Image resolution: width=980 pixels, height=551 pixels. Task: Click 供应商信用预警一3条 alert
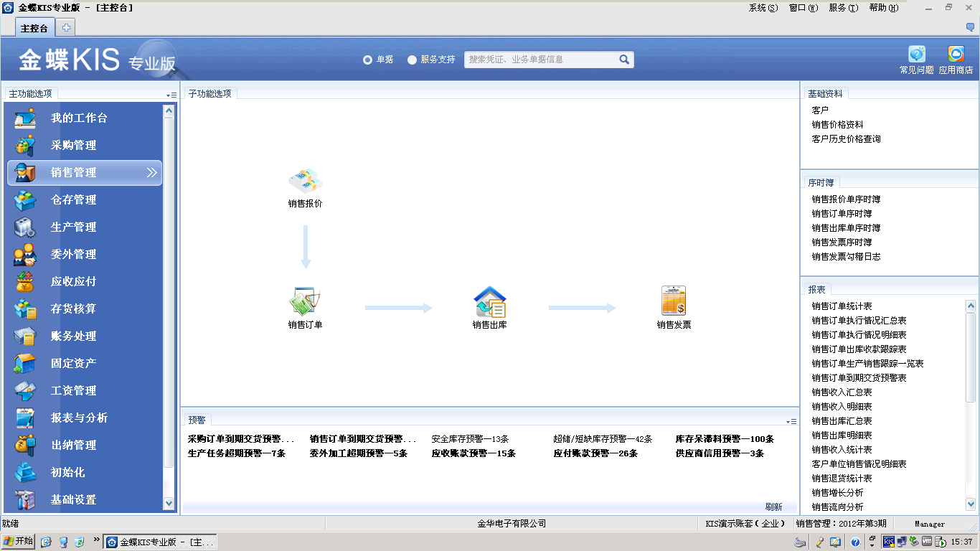[720, 453]
